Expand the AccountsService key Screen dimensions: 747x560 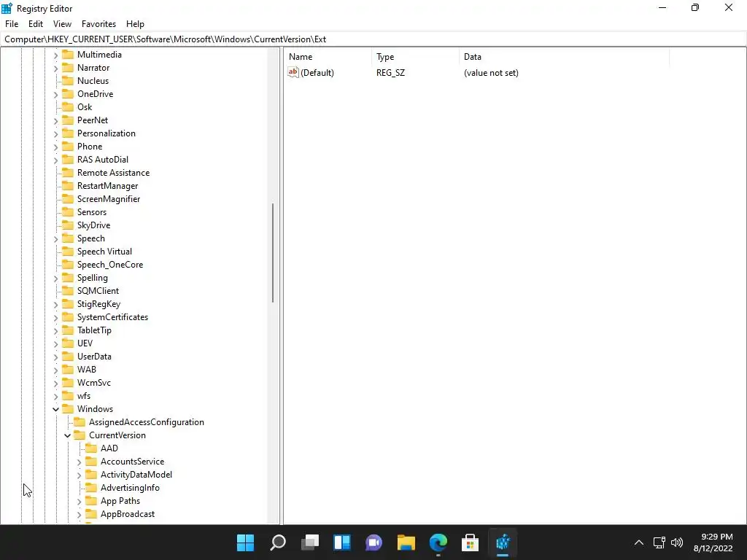click(79, 462)
